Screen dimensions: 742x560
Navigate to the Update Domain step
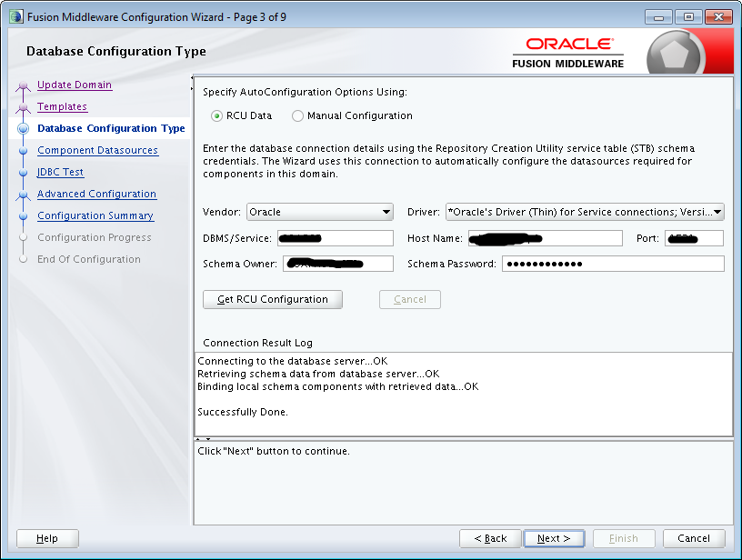(74, 85)
